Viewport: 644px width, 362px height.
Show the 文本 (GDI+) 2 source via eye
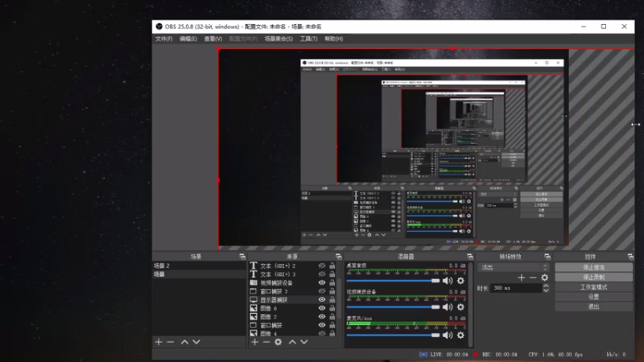click(321, 265)
